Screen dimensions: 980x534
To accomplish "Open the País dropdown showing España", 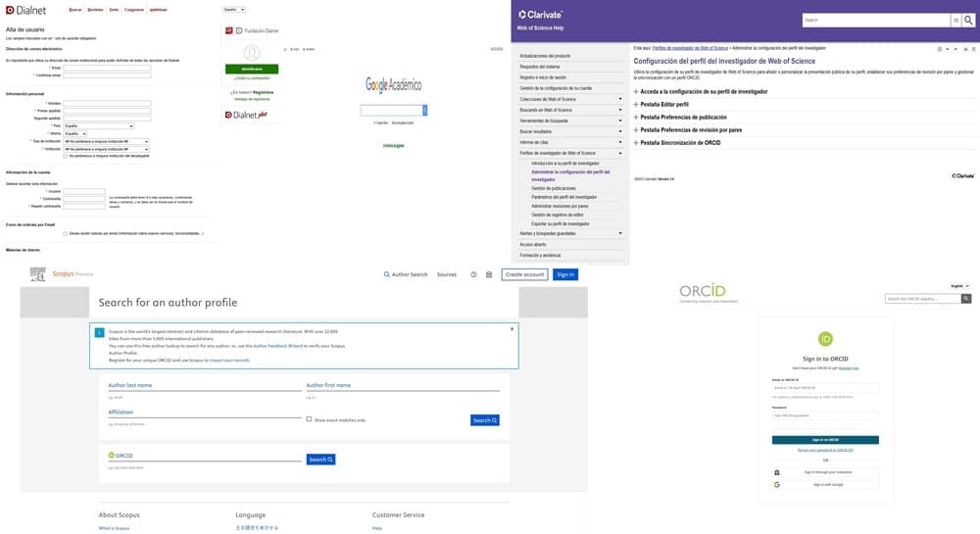I will [99, 125].
